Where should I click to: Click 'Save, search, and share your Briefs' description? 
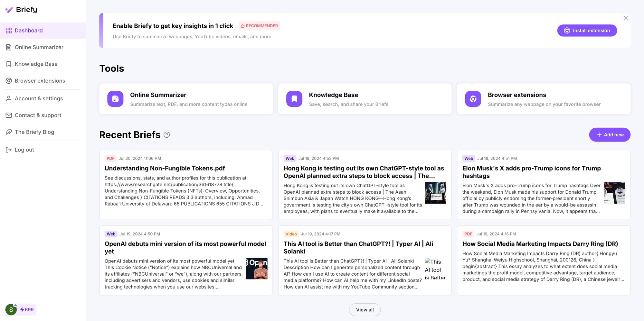click(348, 104)
